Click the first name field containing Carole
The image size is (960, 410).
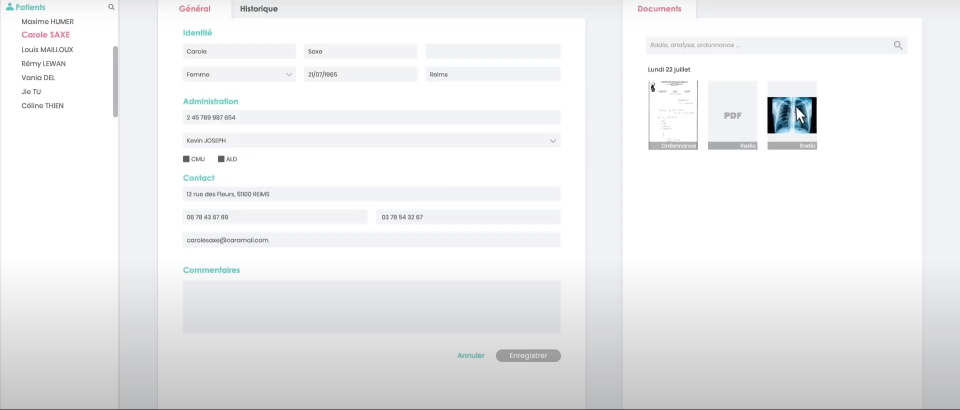click(239, 51)
